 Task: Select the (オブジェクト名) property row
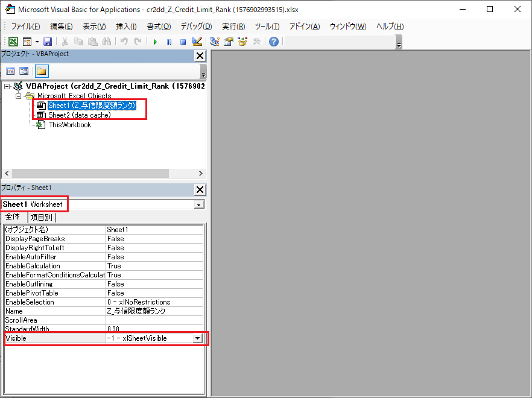click(104, 230)
